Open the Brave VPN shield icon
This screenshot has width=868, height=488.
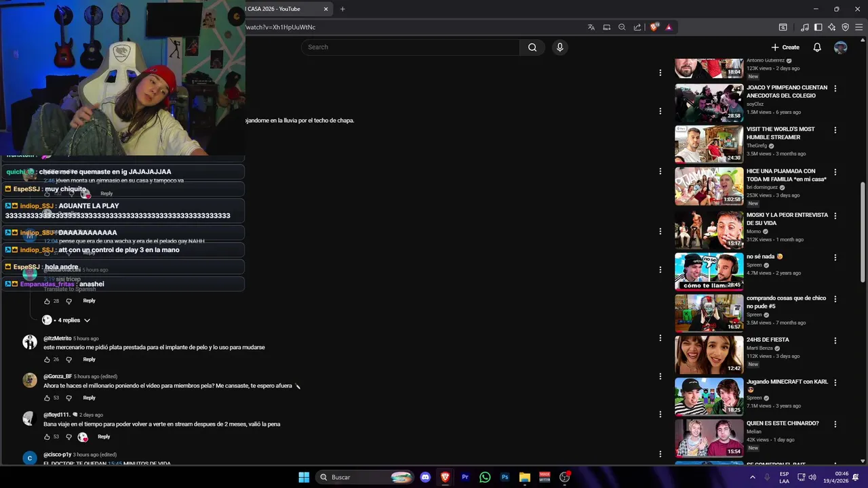click(x=845, y=27)
